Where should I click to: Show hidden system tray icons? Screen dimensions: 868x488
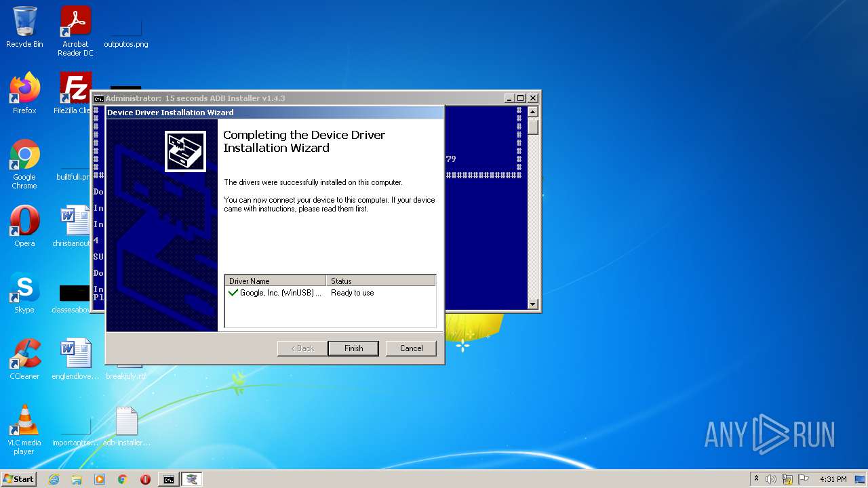(757, 479)
